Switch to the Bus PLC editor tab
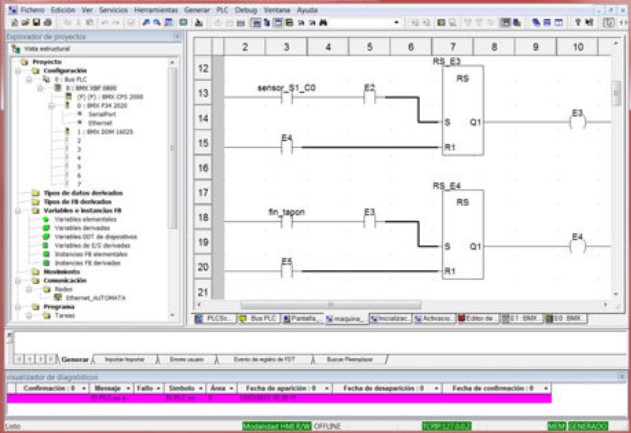Viewport: 631px width, 433px height. (x=259, y=319)
